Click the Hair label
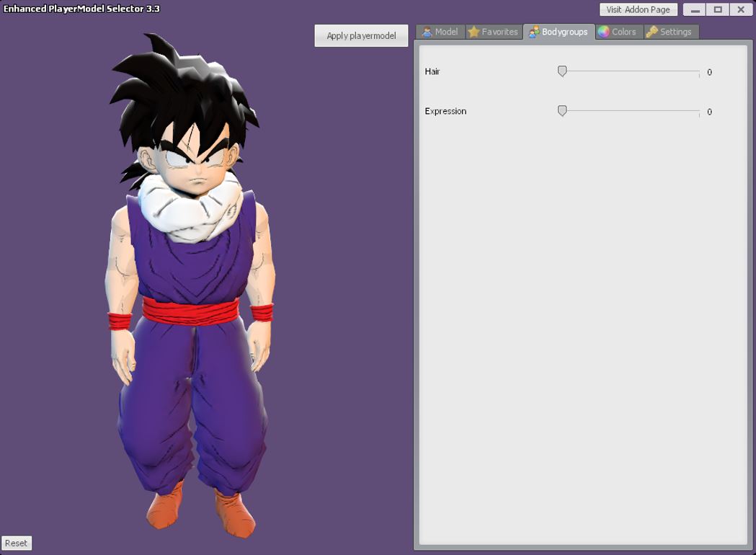 [432, 71]
